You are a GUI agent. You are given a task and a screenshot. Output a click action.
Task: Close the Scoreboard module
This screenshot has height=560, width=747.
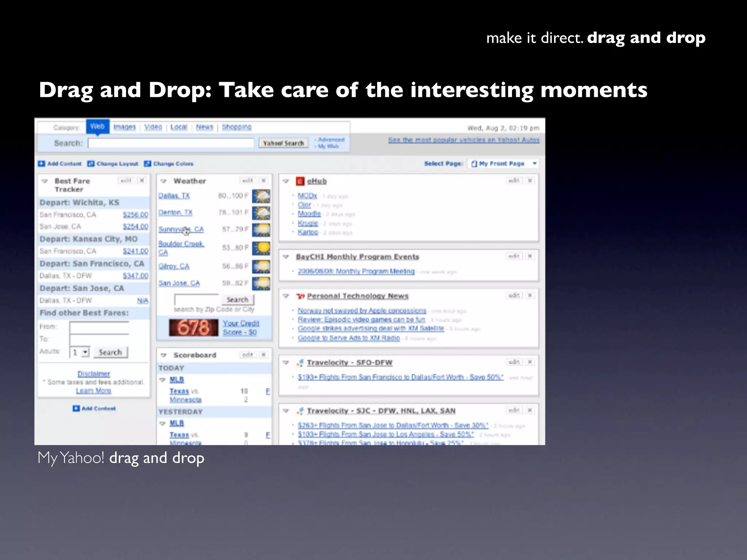[263, 355]
